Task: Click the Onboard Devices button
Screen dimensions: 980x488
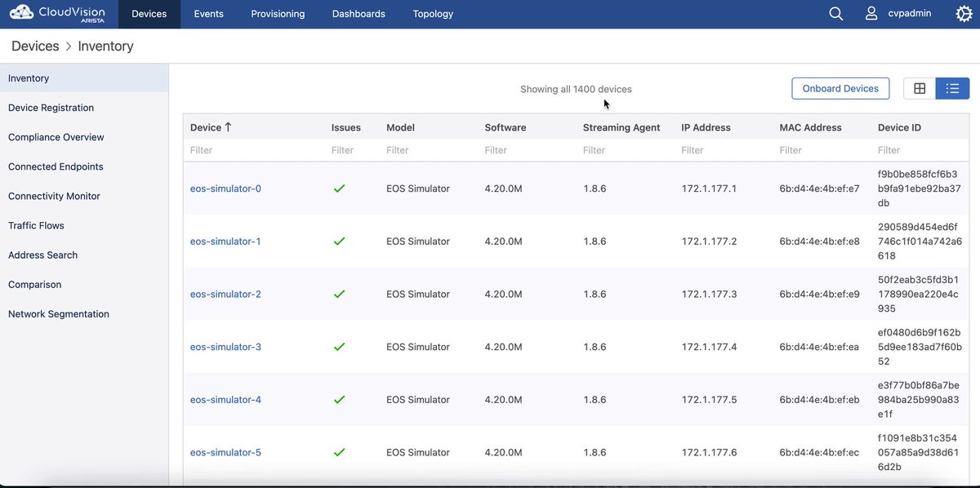Action: click(840, 88)
